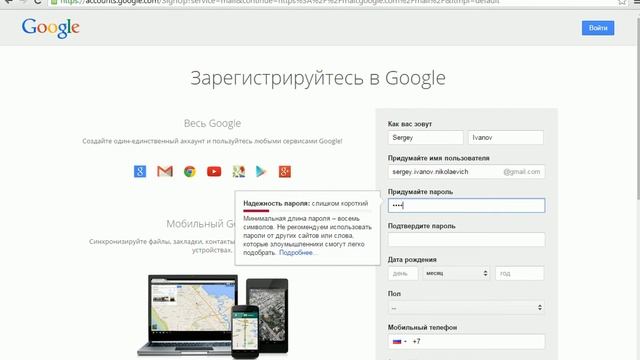Image resolution: width=640 pixels, height=360 pixels.
Task: Click the Придумайте пароль password field
Action: click(x=466, y=205)
